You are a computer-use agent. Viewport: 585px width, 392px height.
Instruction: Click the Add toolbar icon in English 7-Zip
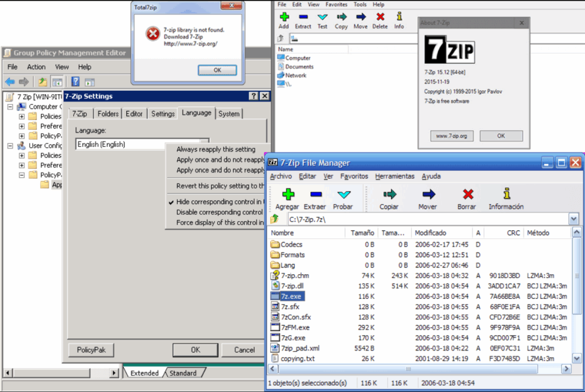[x=284, y=17]
